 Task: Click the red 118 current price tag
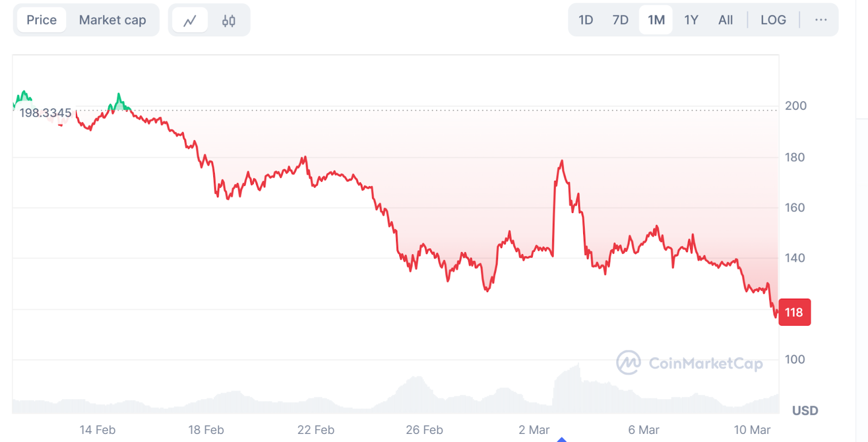[x=794, y=312]
